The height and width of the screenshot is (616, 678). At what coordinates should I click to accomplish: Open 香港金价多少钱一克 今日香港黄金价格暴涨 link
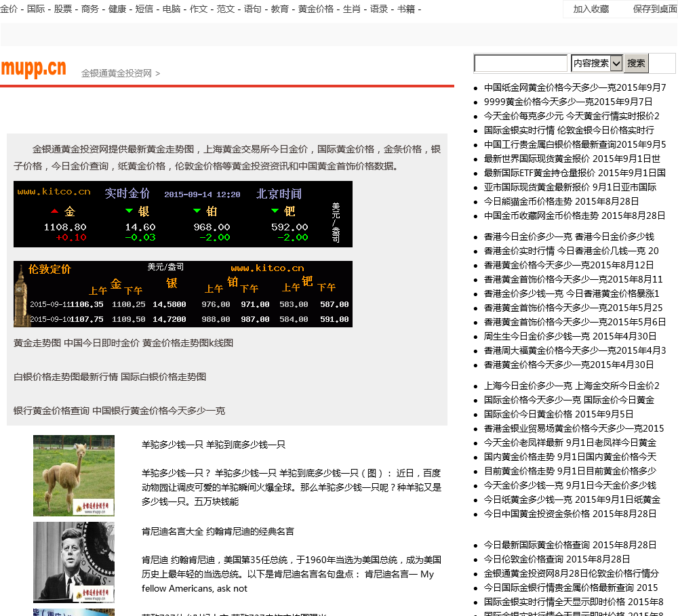click(572, 294)
